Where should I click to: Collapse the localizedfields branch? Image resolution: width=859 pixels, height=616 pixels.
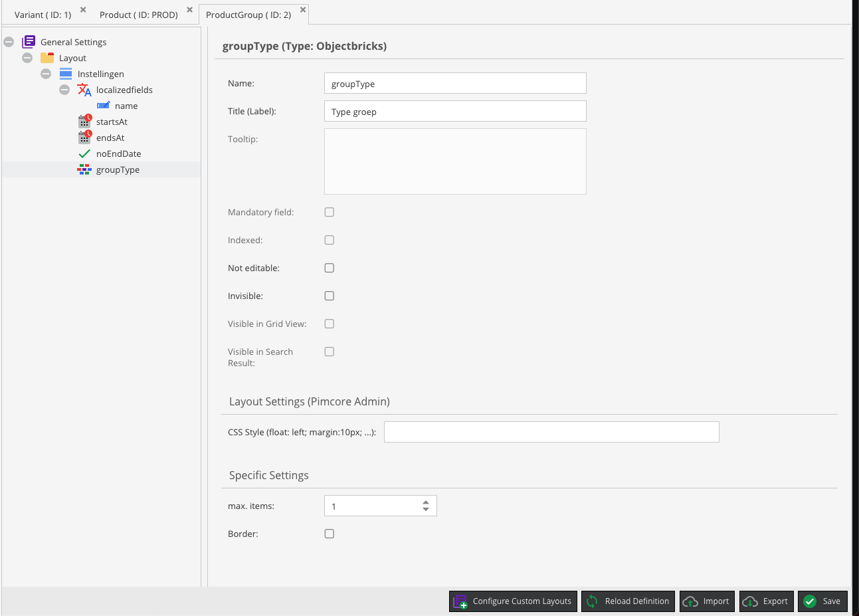click(64, 89)
